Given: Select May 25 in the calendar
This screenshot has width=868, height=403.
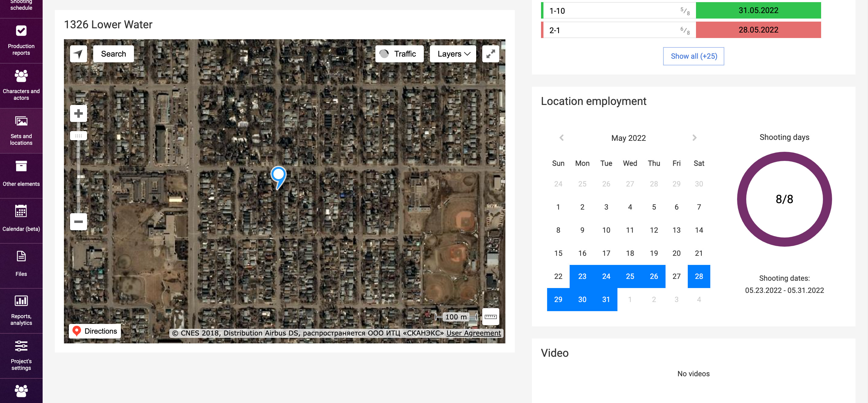Looking at the screenshot, I should point(630,276).
